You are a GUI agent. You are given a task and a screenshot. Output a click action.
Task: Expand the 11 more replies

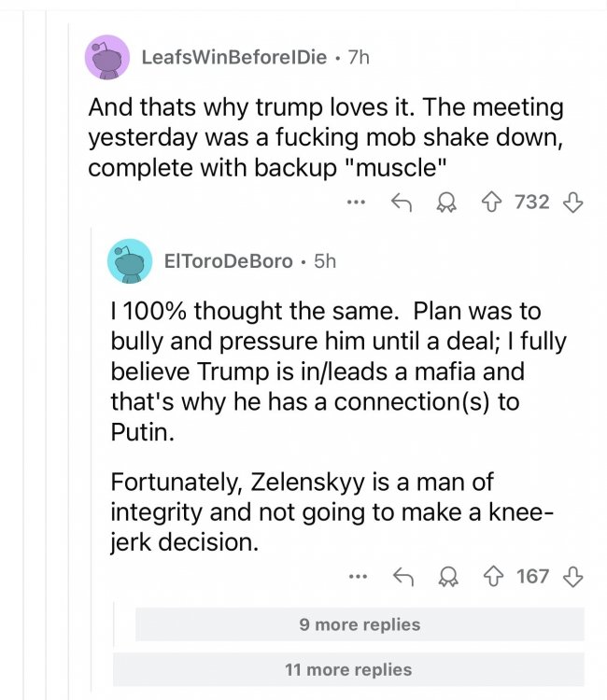click(x=347, y=669)
